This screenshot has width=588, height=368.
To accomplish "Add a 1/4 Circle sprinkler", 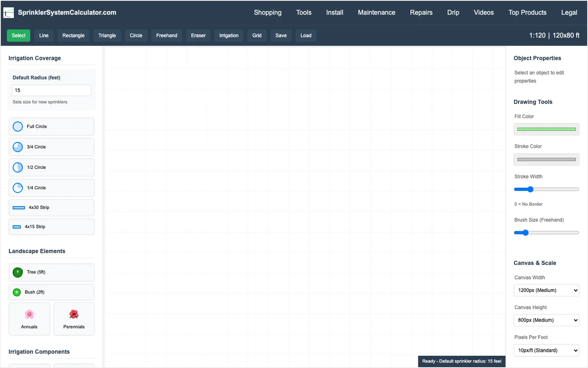I will (x=51, y=187).
